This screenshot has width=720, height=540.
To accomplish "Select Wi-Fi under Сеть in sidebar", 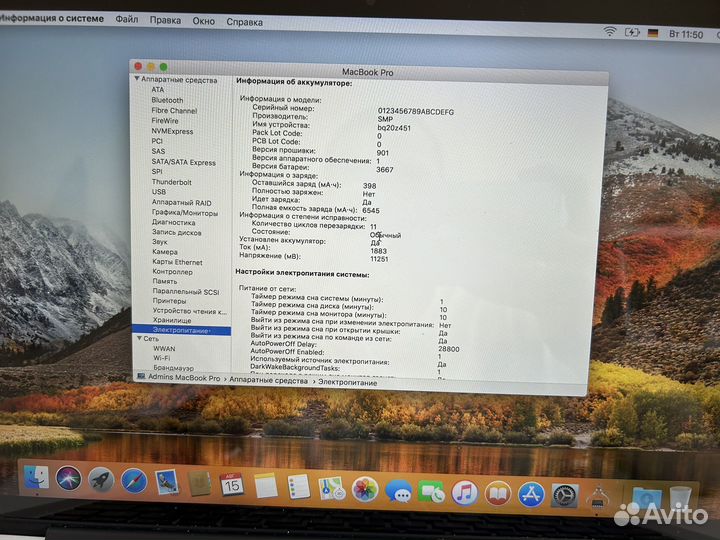I will point(162,358).
